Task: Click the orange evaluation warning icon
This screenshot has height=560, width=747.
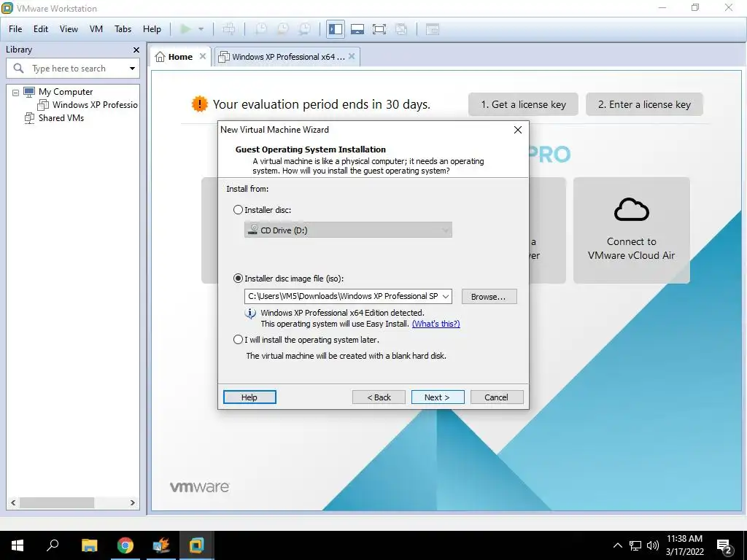Action: (x=200, y=104)
